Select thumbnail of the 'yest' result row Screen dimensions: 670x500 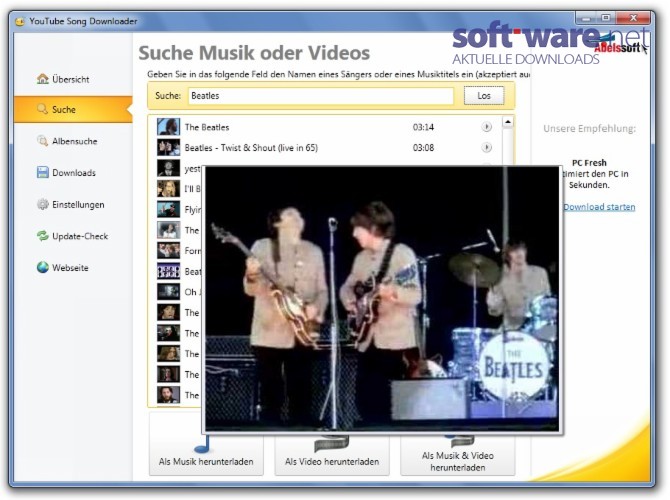[x=168, y=168]
